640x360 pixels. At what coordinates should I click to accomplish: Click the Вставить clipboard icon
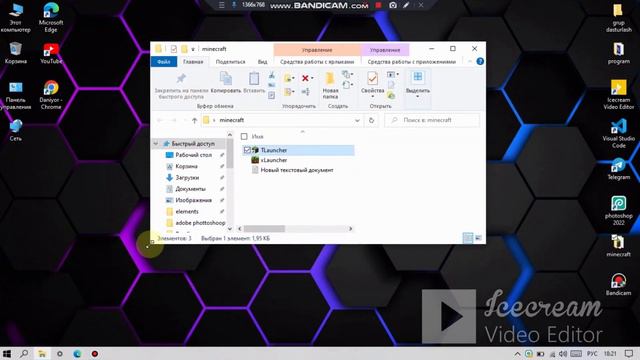tap(254, 78)
